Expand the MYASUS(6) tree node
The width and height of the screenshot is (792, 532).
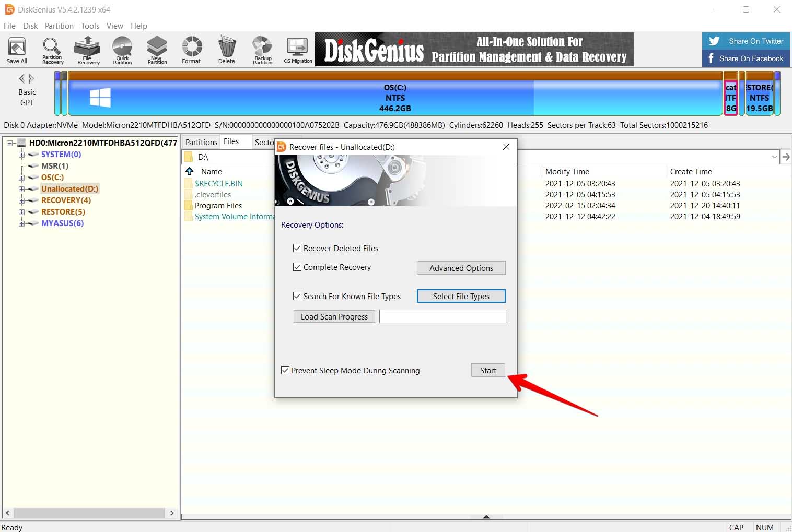[x=21, y=223]
